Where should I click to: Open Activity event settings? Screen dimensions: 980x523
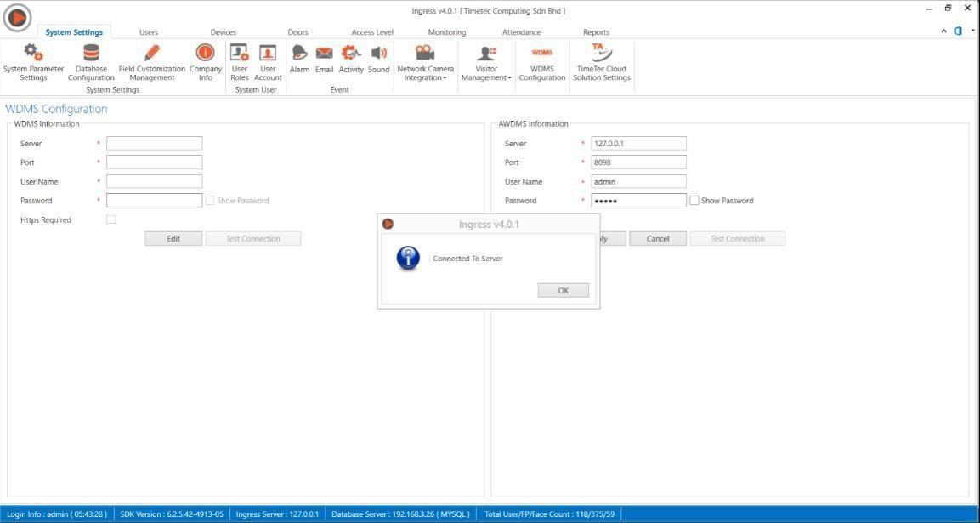coord(351,60)
